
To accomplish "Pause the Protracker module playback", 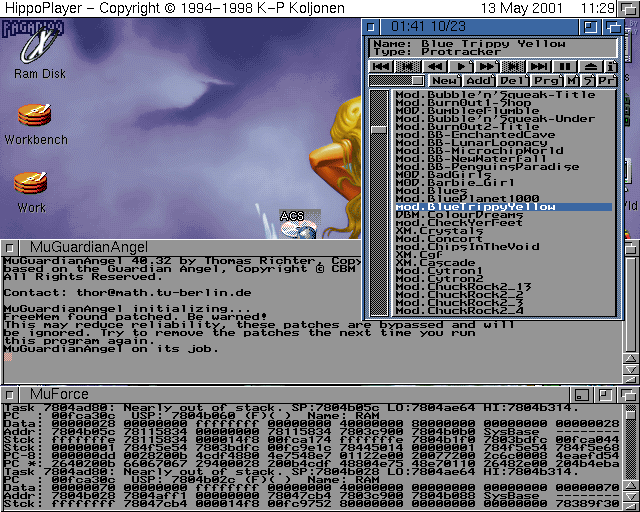I will click(x=565, y=66).
